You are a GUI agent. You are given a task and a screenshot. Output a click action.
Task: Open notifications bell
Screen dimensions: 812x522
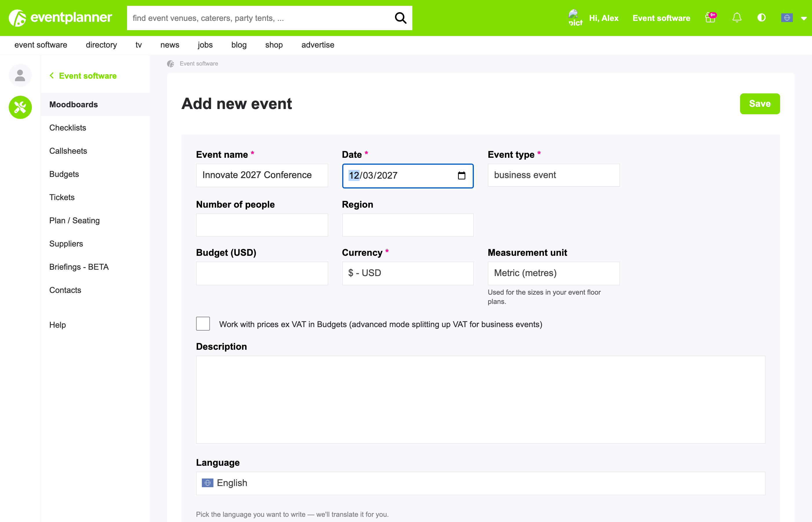coord(737,18)
